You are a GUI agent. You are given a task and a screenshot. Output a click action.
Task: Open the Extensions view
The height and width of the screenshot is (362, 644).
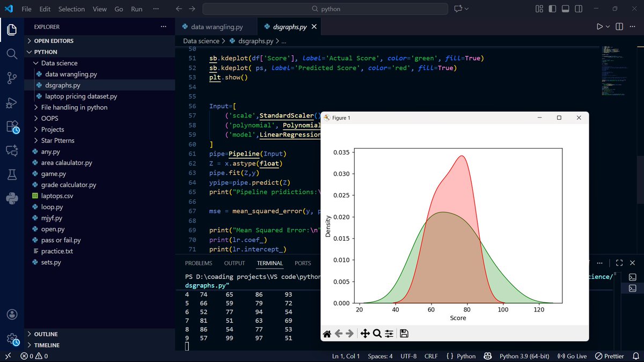pyautogui.click(x=12, y=127)
